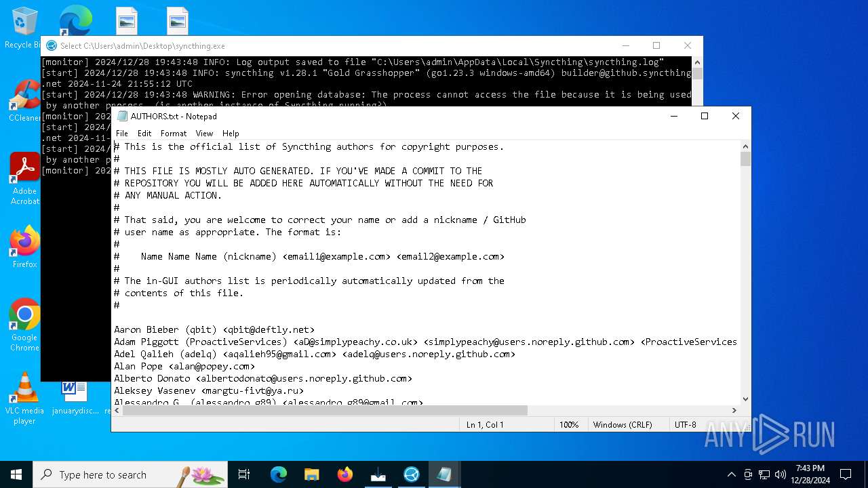Click the Notepad horizontal scrollbar thumb
The image size is (868, 488).
(325, 410)
